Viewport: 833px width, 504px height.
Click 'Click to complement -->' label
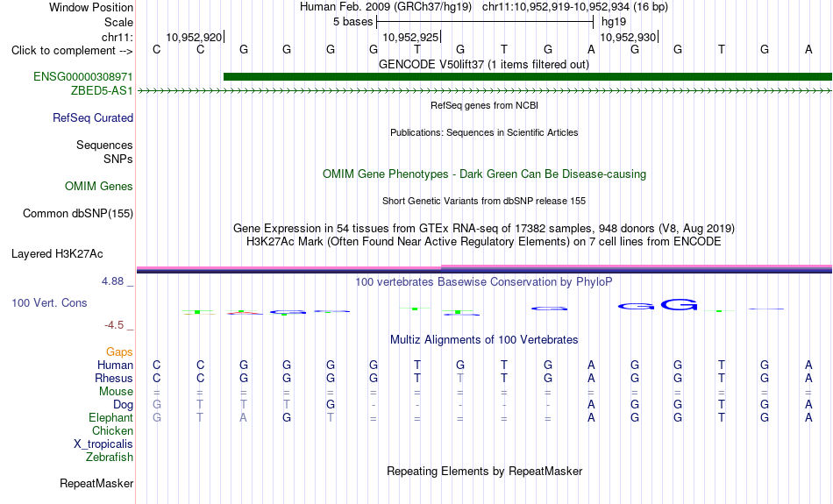[x=72, y=51]
